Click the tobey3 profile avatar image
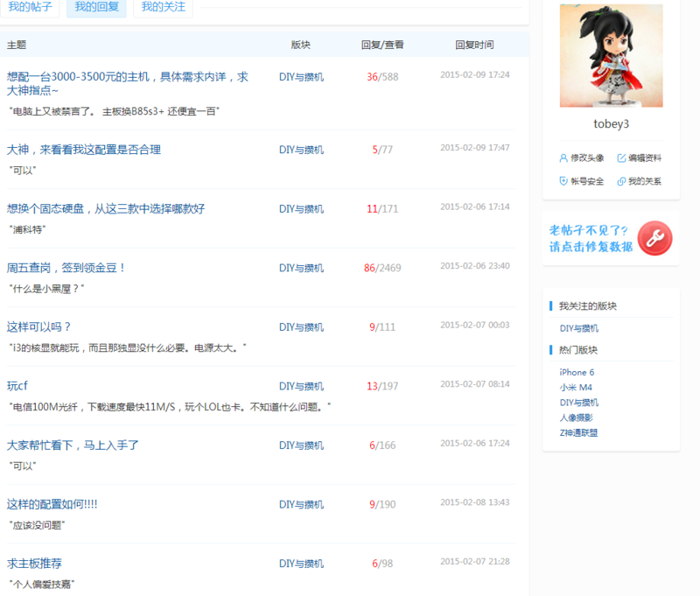The width and height of the screenshot is (700, 596). (x=611, y=56)
